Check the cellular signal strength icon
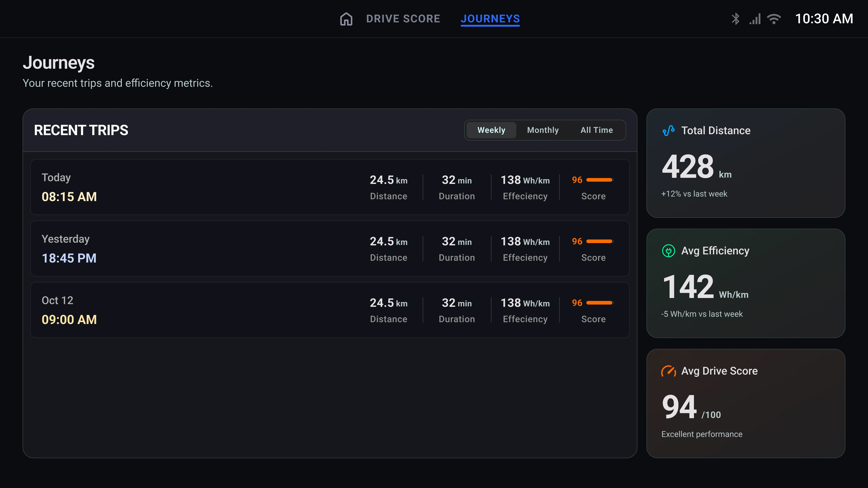868x488 pixels. tap(755, 19)
